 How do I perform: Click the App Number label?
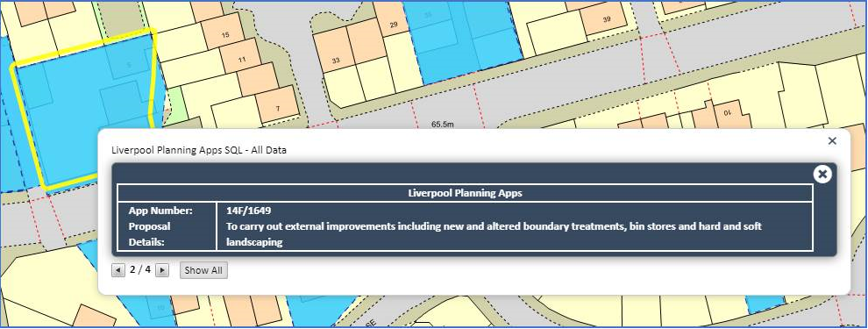pos(160,211)
